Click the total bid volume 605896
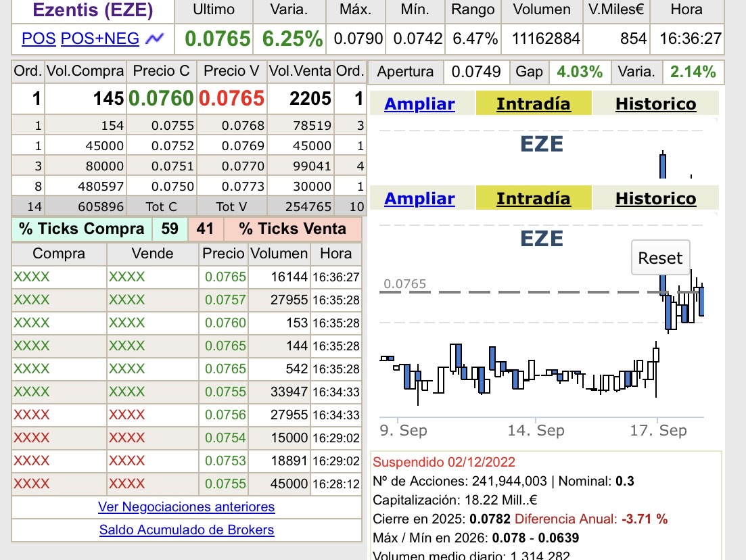This screenshot has width=746, height=560. [x=101, y=206]
